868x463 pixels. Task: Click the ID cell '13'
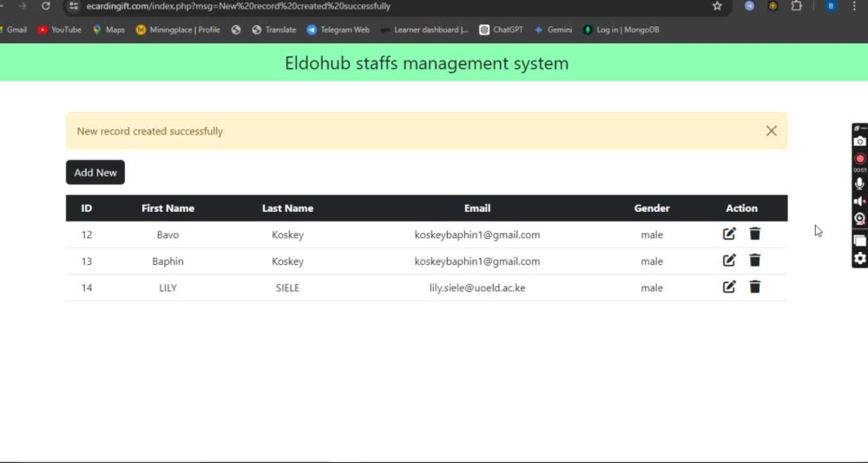(86, 261)
